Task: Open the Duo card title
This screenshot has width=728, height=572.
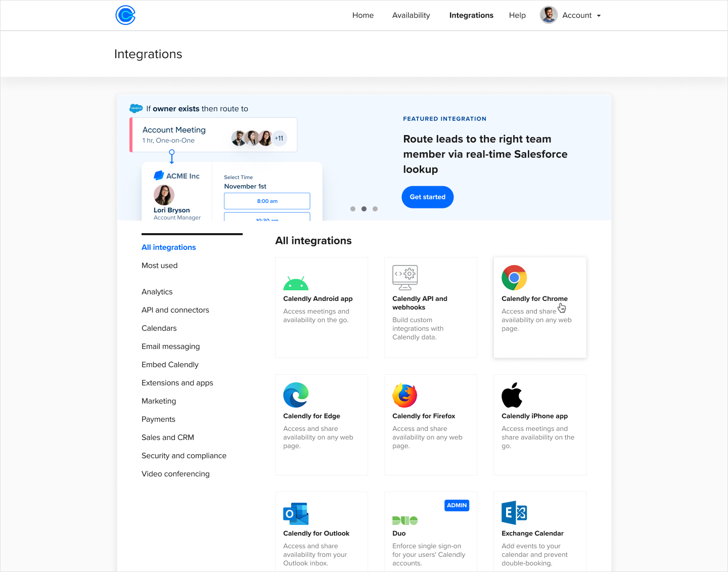Action: point(399,534)
